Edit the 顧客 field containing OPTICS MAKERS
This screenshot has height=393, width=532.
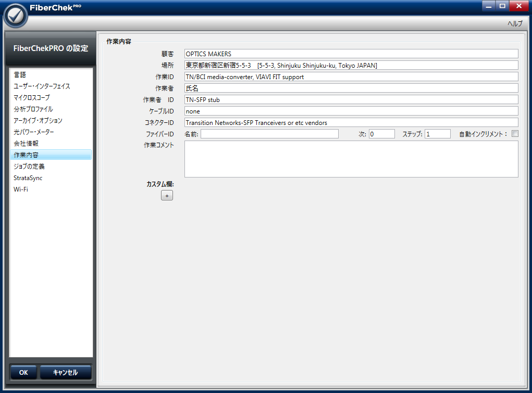coord(351,54)
